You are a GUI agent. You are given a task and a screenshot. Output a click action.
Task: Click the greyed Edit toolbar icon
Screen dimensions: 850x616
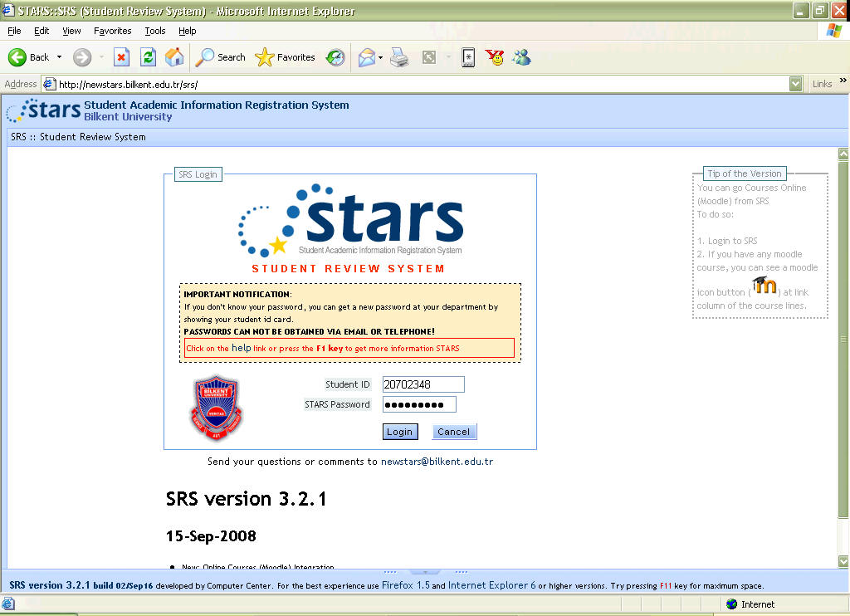(429, 57)
